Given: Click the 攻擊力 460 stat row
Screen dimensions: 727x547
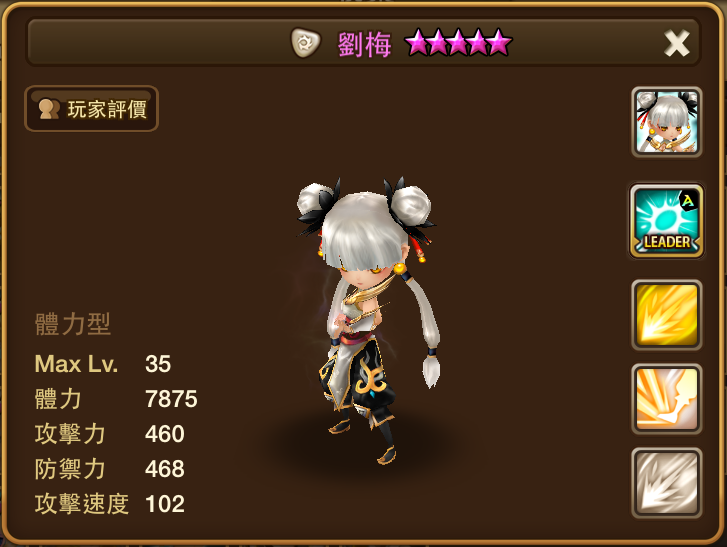Looking at the screenshot, I should (x=109, y=434).
